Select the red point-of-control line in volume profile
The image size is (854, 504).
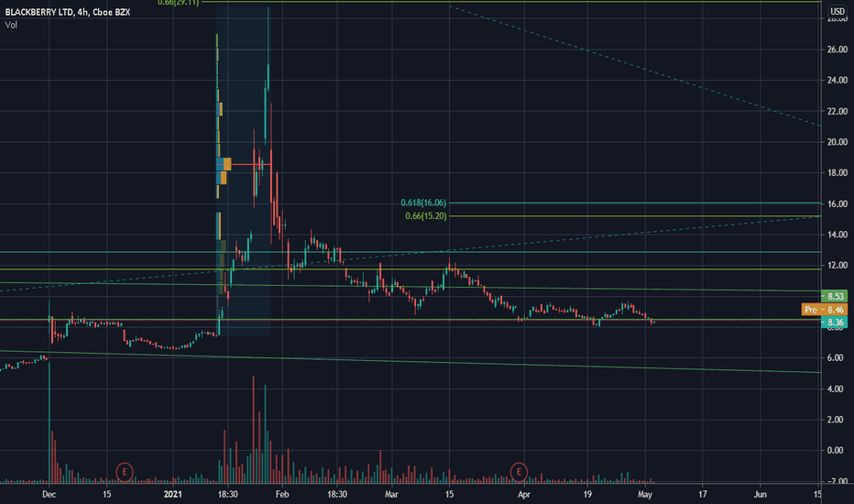point(250,164)
